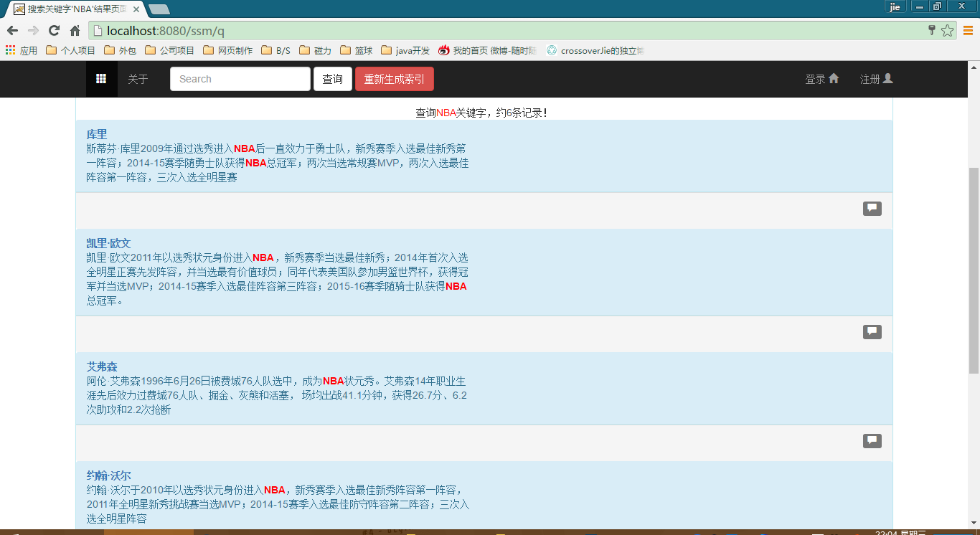The height and width of the screenshot is (535, 980).
Task: Click the red 重新生成索引 button
Action: (x=394, y=79)
